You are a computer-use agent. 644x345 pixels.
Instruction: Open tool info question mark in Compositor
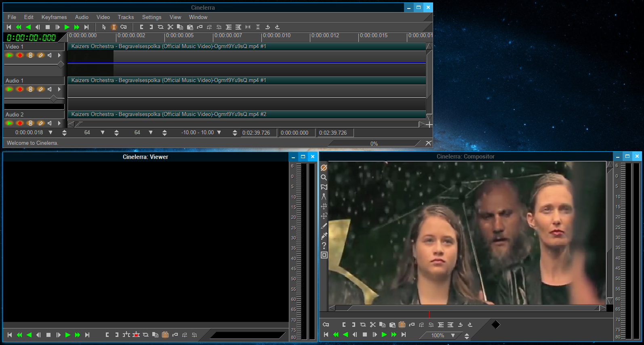[324, 245]
